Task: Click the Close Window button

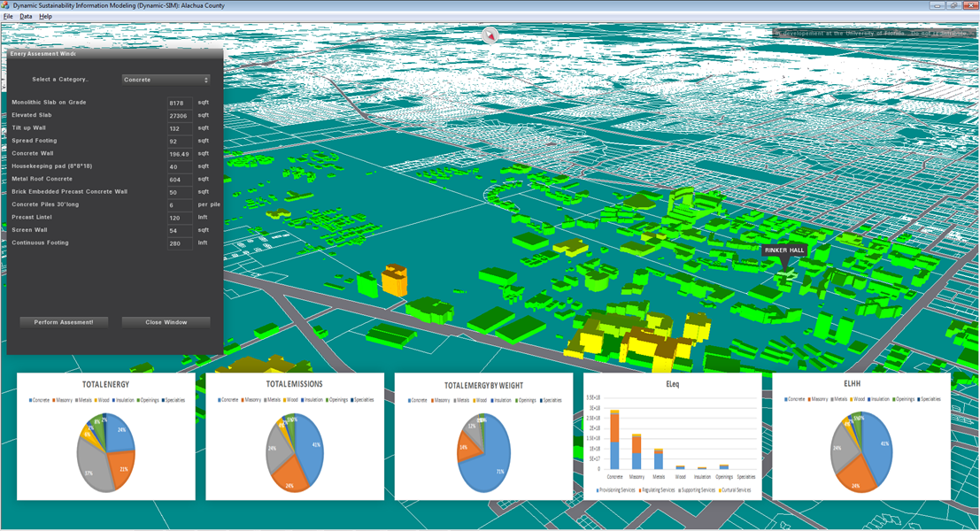Action: tap(166, 322)
